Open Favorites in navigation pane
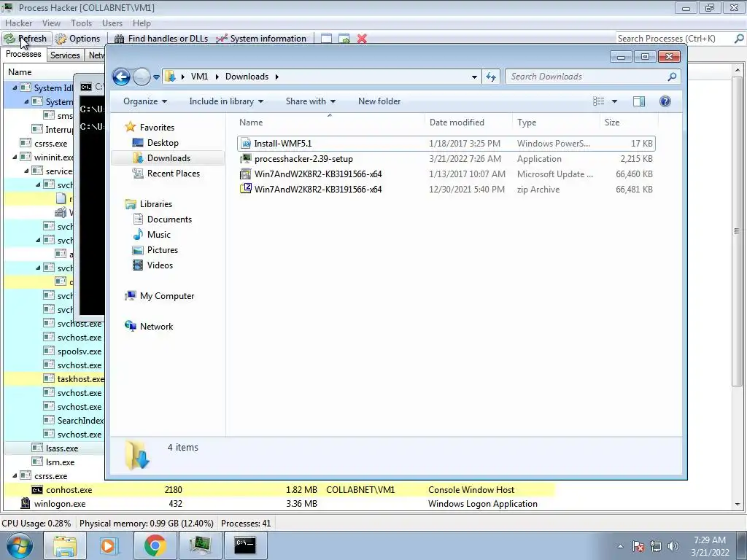 [157, 127]
